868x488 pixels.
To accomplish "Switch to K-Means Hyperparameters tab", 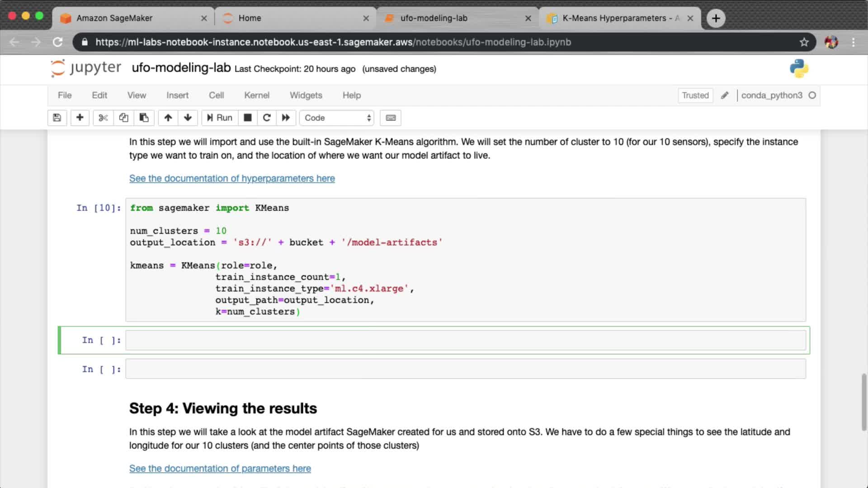I will [619, 18].
